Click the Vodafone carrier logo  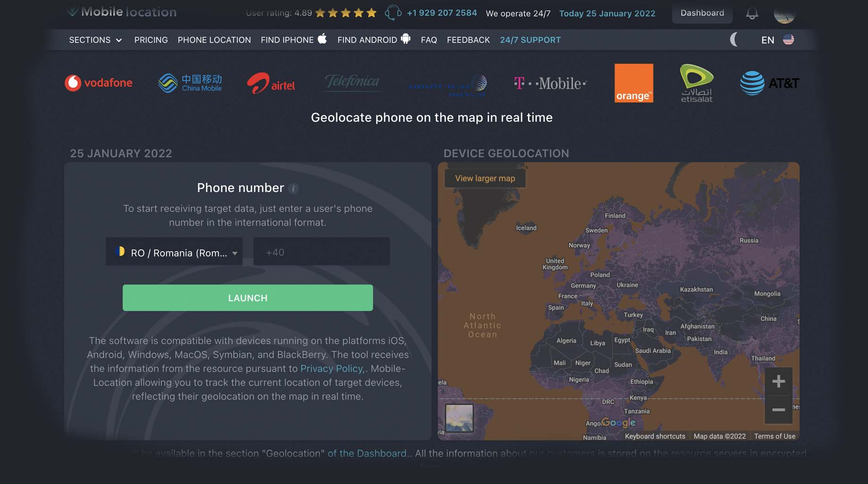(x=98, y=82)
